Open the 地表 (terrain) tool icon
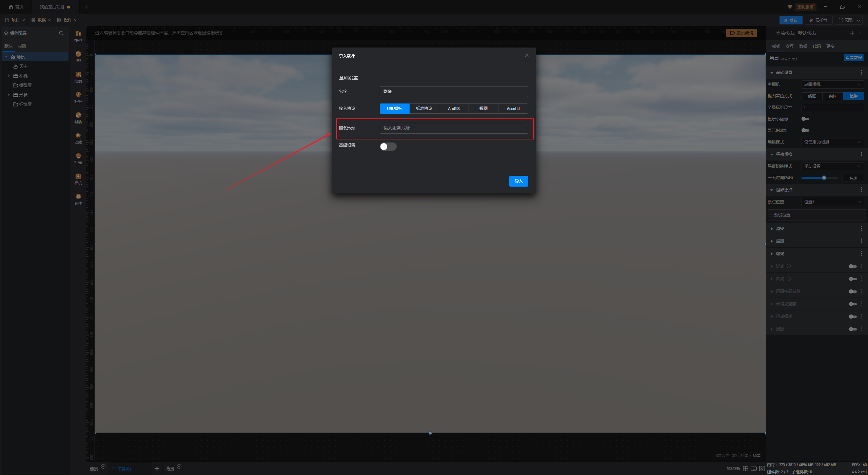 click(x=78, y=76)
